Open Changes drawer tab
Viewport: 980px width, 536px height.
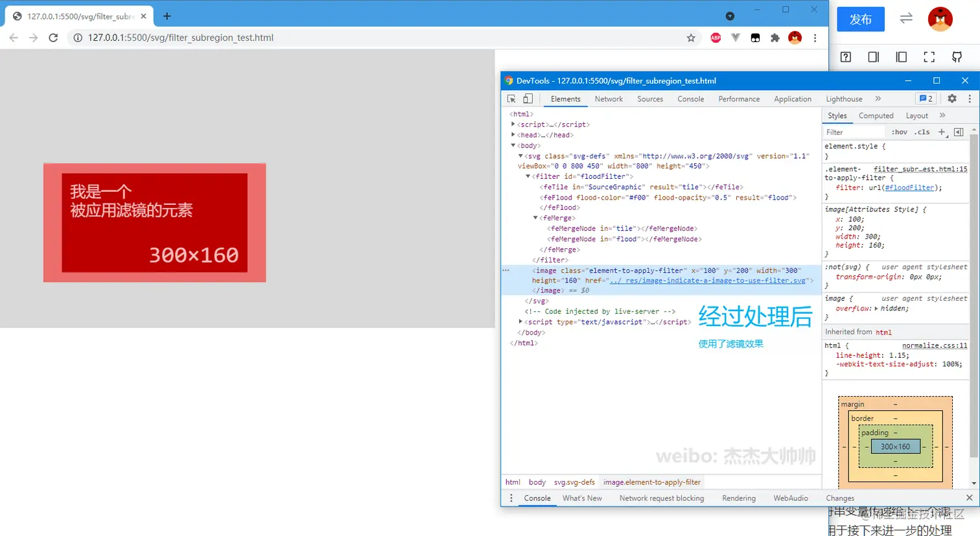(x=840, y=498)
